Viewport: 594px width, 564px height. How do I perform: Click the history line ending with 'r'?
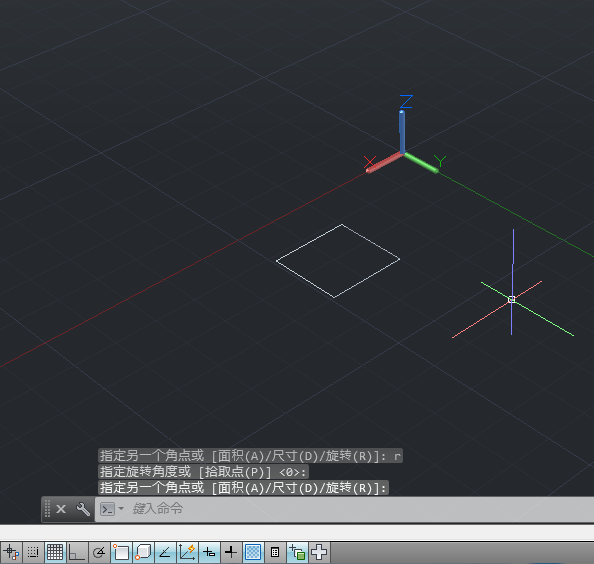(x=250, y=456)
